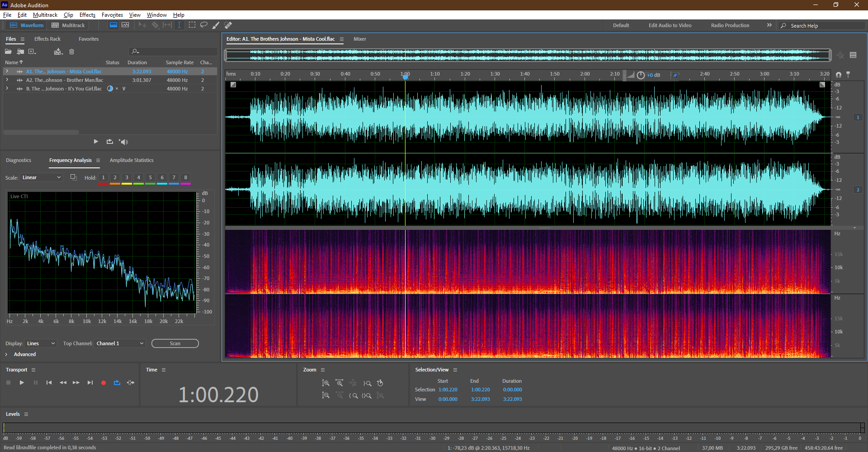Select the Paintbrush Selection tool
The height and width of the screenshot is (452, 868).
click(x=216, y=25)
